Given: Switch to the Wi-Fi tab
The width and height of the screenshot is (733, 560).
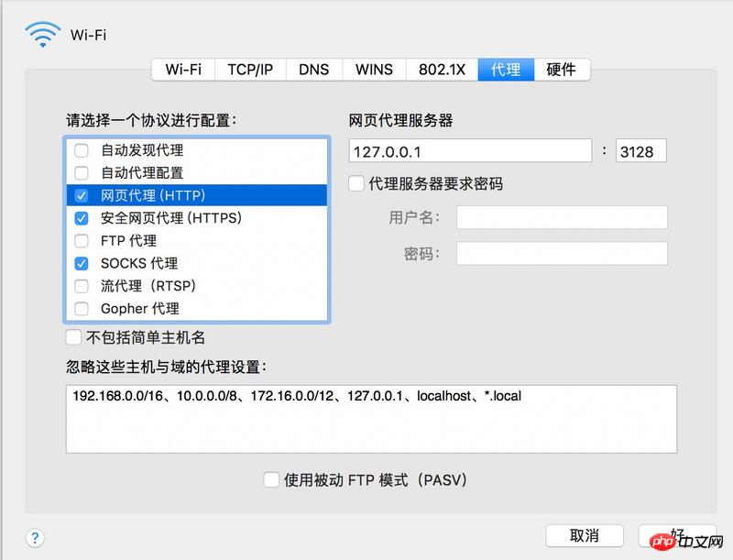Looking at the screenshot, I should point(183,70).
